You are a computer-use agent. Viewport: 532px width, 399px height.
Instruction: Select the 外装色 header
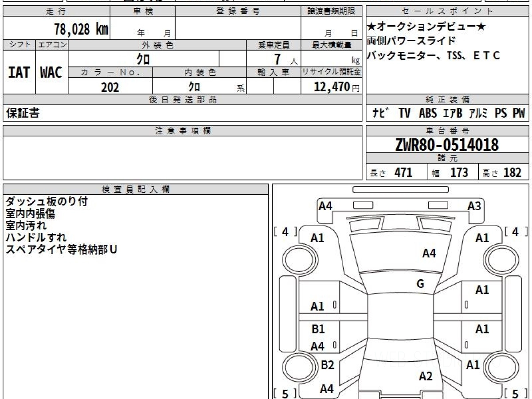click(x=157, y=45)
